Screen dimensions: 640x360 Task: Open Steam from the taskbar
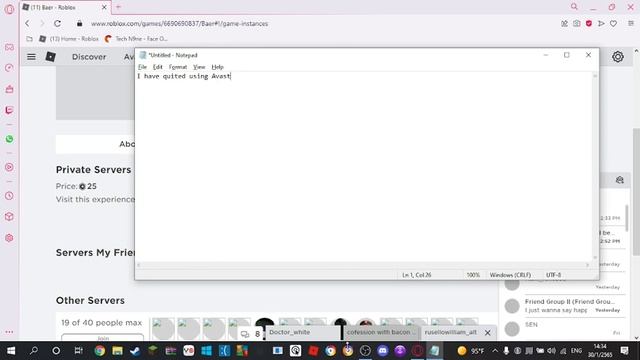[x=135, y=351]
